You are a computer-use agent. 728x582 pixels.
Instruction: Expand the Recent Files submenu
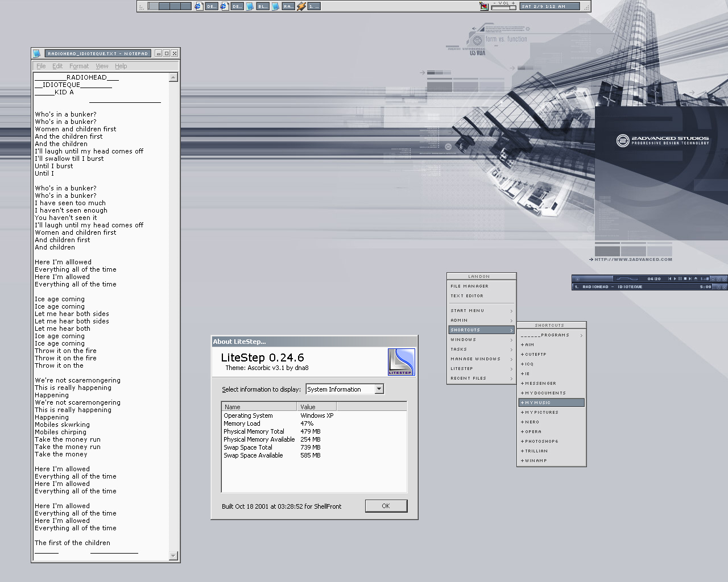(481, 379)
